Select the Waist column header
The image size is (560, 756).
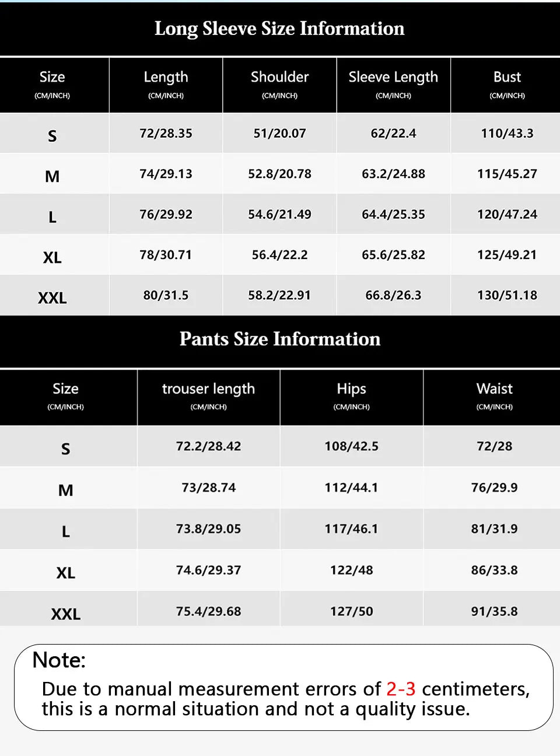pos(494,397)
